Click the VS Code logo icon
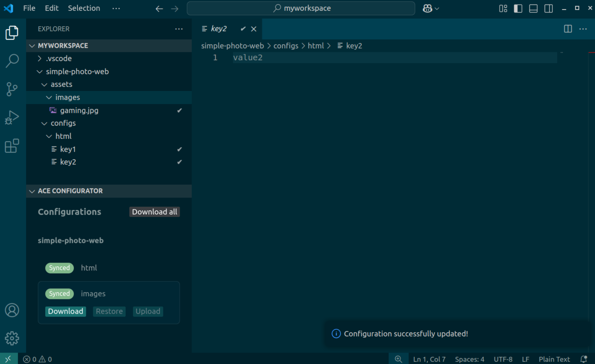 coord(8,8)
